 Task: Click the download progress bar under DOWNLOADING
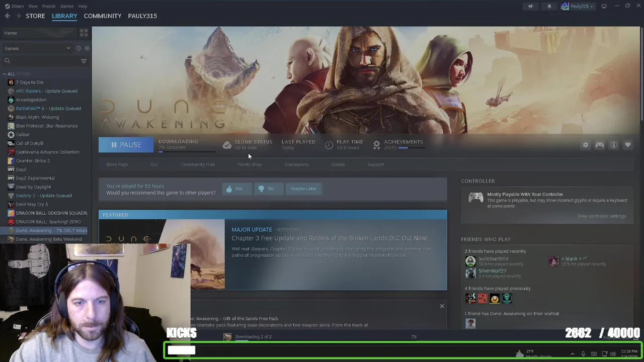click(x=187, y=151)
